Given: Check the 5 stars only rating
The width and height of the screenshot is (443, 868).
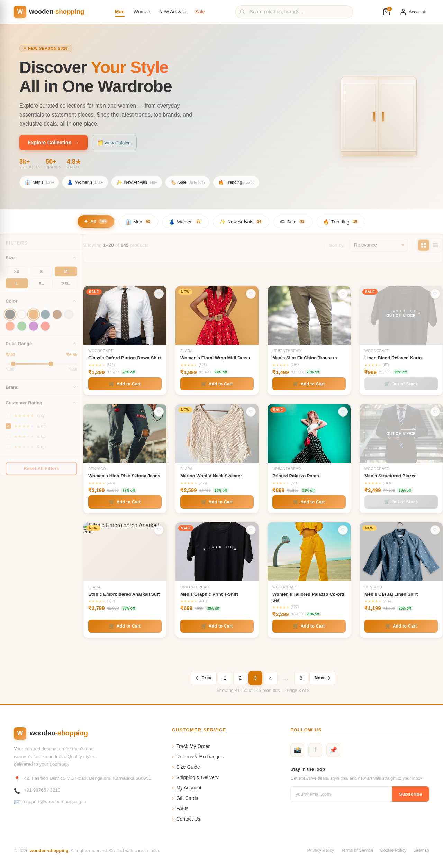Looking at the screenshot, I should pos(8,416).
